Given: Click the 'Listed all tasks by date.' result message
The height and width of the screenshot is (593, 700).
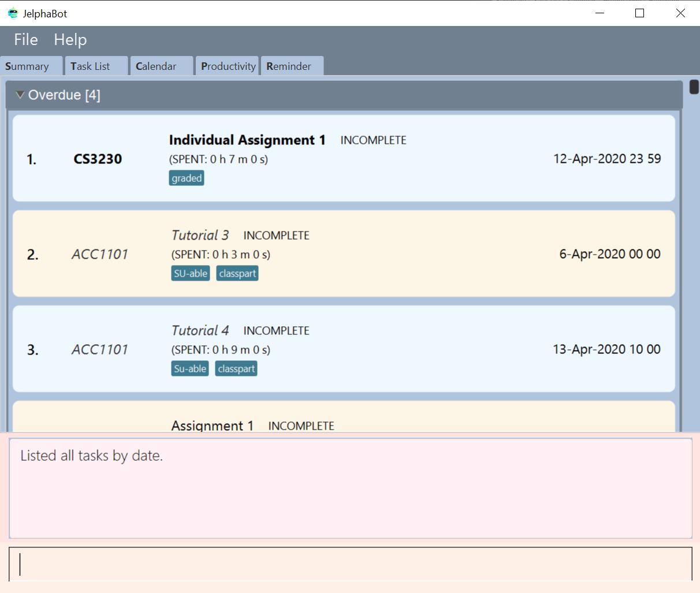Looking at the screenshot, I should pyautogui.click(x=91, y=456).
